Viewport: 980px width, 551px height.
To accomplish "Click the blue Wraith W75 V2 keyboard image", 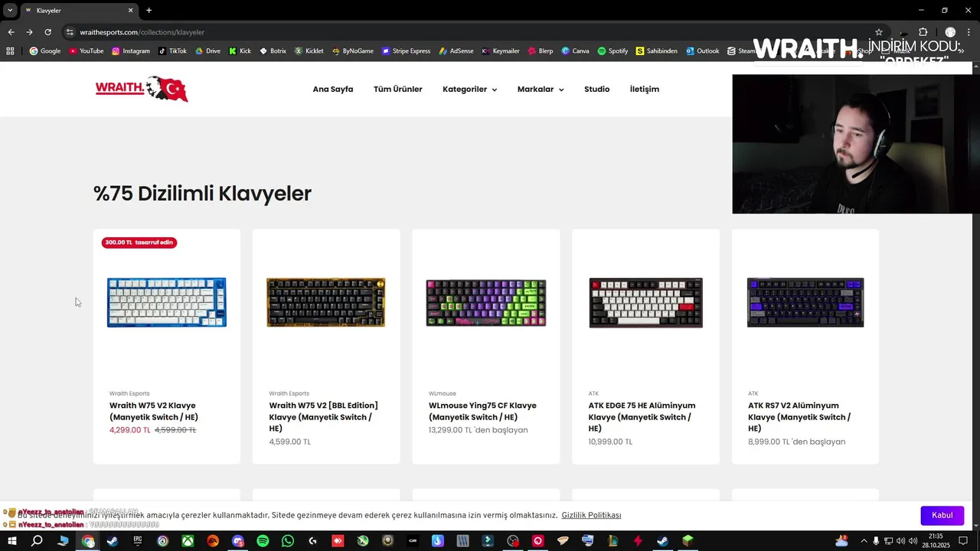I will [x=167, y=302].
